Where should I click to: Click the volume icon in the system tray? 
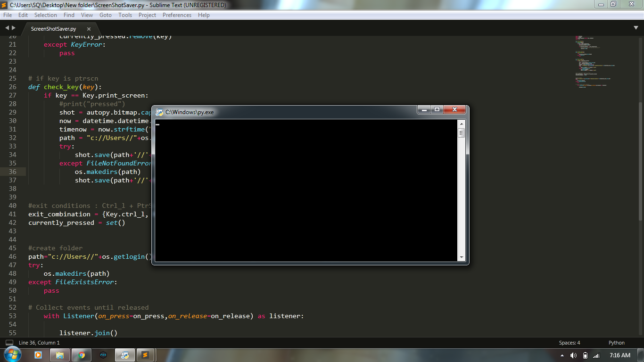(573, 354)
